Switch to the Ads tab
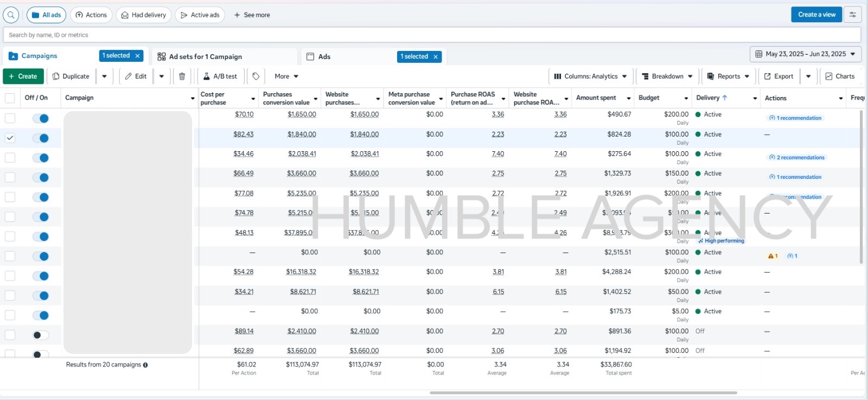The image size is (868, 400). click(324, 56)
